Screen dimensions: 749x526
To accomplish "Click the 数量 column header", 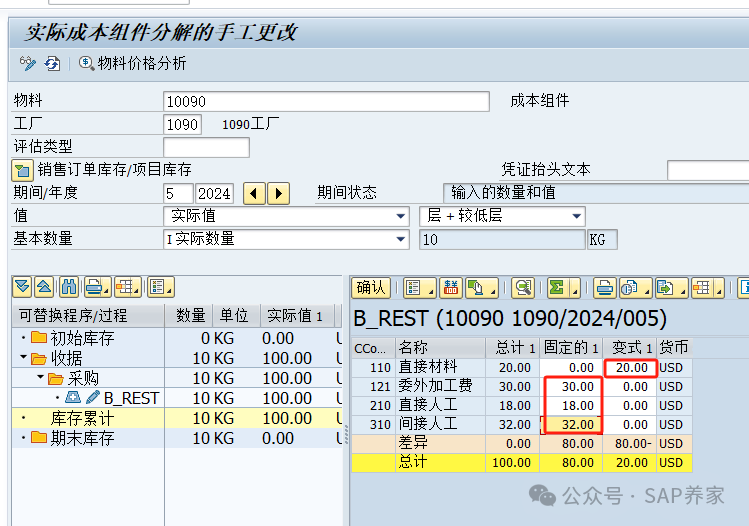I will pyautogui.click(x=189, y=315).
